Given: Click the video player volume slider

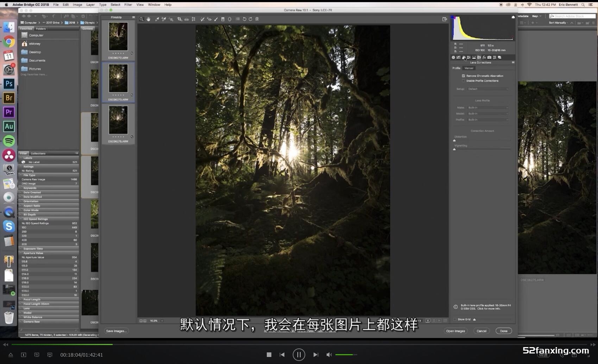Looking at the screenshot, I should click(346, 355).
